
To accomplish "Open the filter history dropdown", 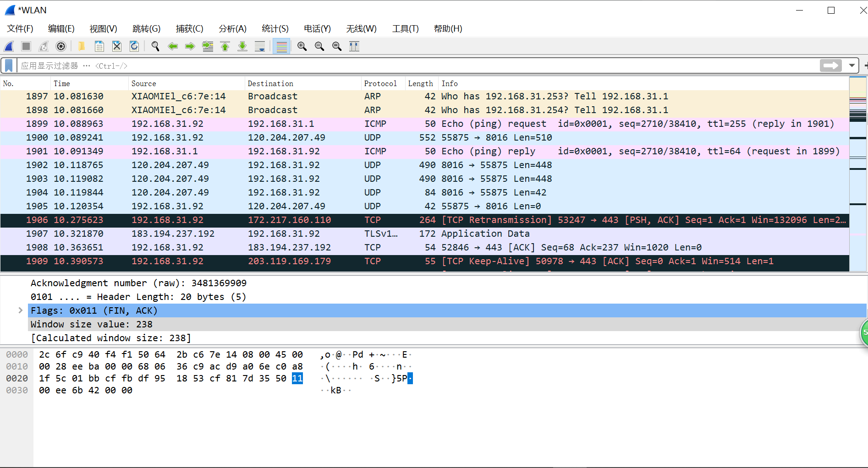I will click(852, 65).
